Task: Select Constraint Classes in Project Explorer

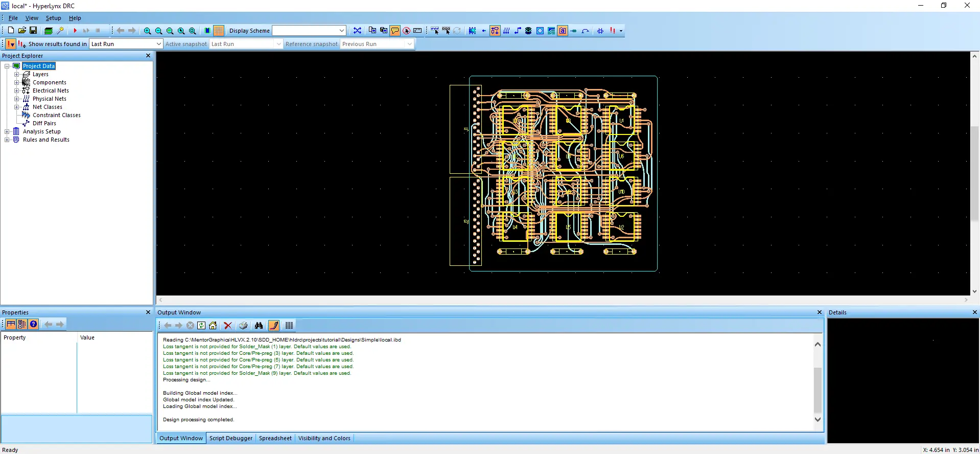Action: pos(56,115)
